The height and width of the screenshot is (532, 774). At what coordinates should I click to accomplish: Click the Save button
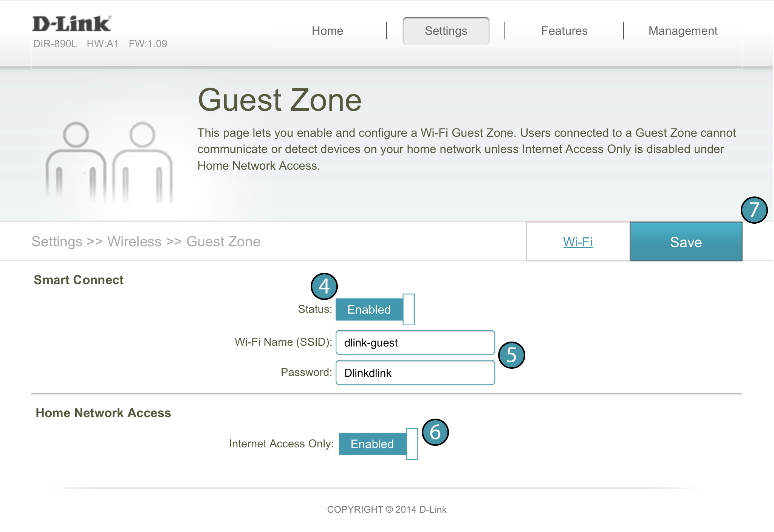[x=686, y=242]
